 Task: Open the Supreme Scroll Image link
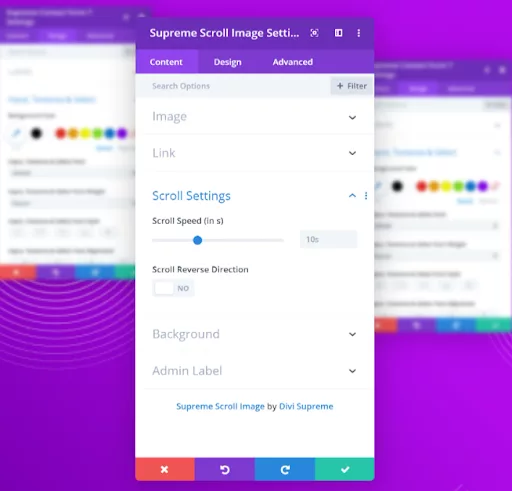pos(220,406)
